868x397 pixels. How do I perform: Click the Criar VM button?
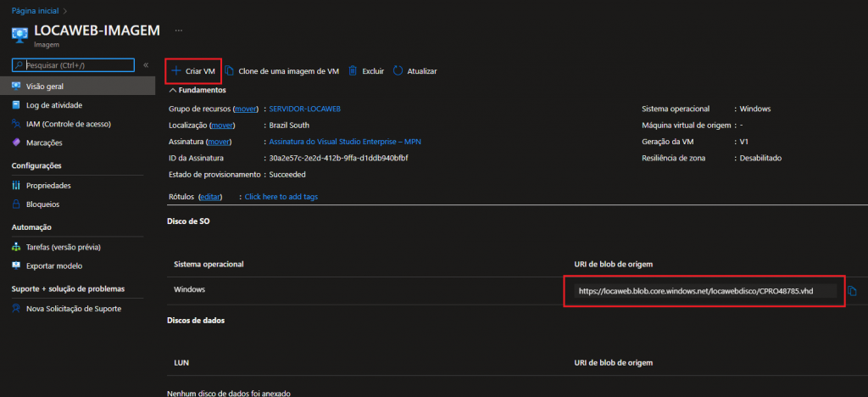192,71
